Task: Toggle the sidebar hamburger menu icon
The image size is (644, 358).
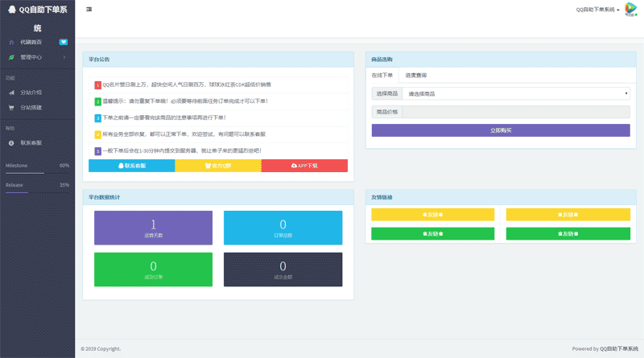Action: pos(89,9)
